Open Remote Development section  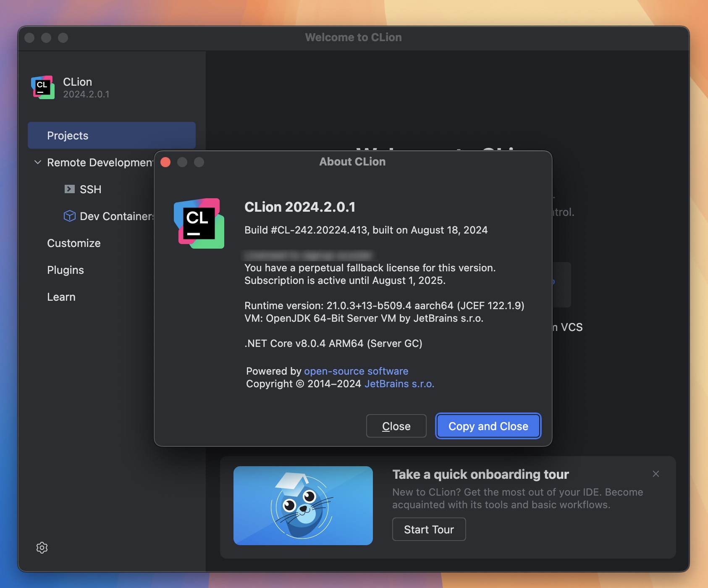click(x=100, y=163)
